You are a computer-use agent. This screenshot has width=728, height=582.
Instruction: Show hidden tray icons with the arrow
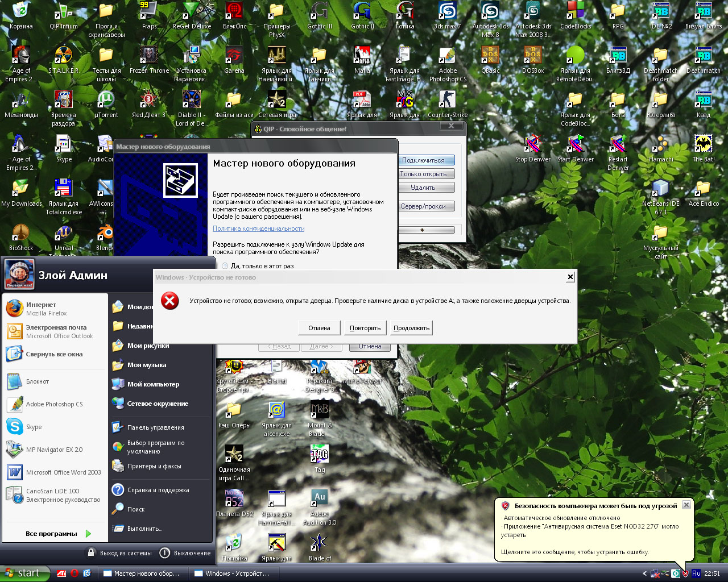tap(644, 573)
